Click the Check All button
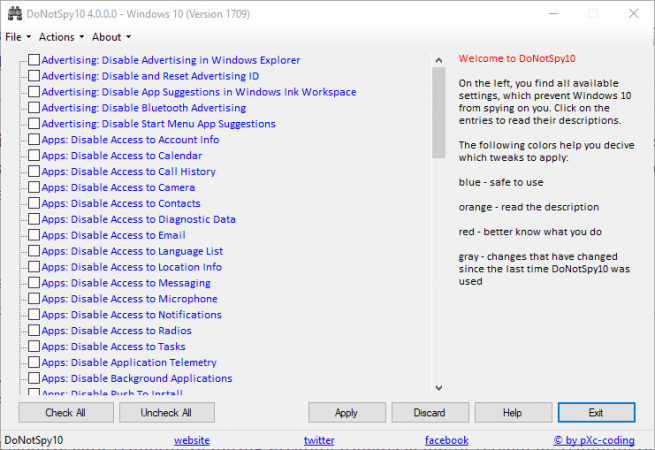The image size is (655, 450). (66, 413)
